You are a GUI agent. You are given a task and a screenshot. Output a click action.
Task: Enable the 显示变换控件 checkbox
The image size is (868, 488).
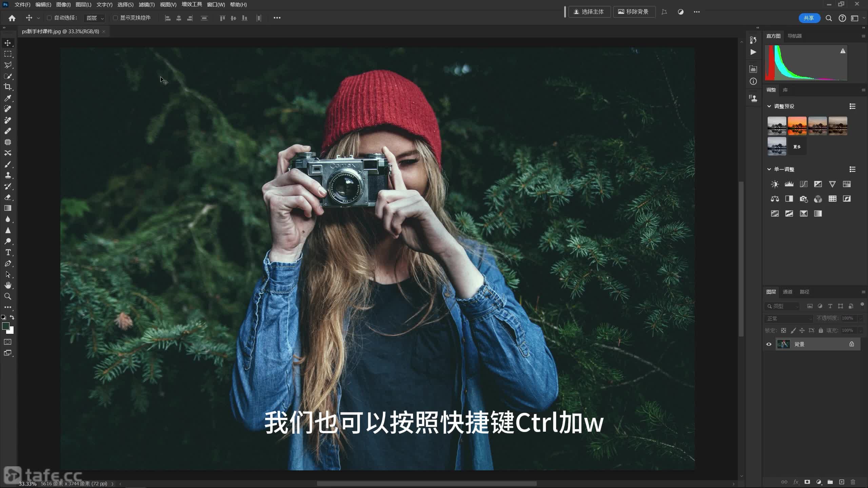pos(115,18)
